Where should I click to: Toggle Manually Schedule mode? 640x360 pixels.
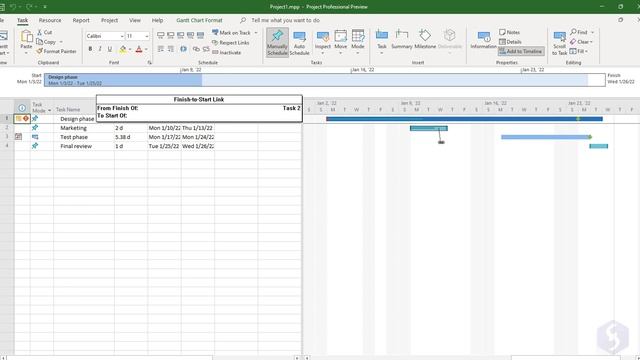(x=277, y=42)
